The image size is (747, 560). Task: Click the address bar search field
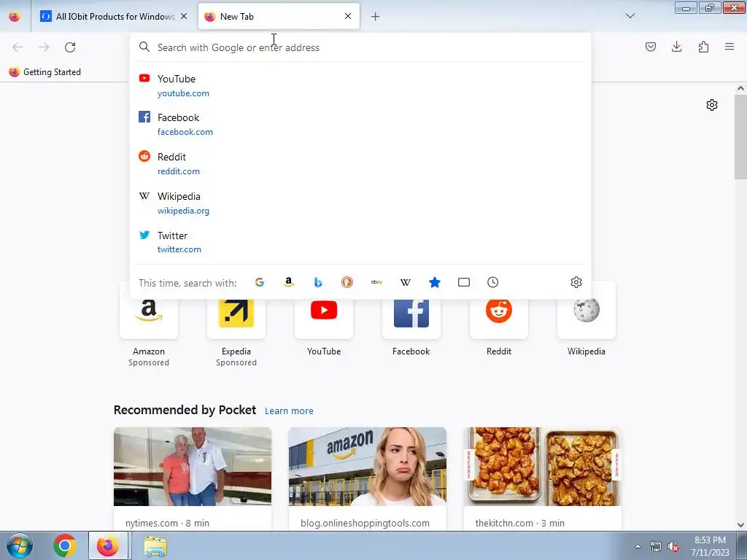click(x=360, y=47)
